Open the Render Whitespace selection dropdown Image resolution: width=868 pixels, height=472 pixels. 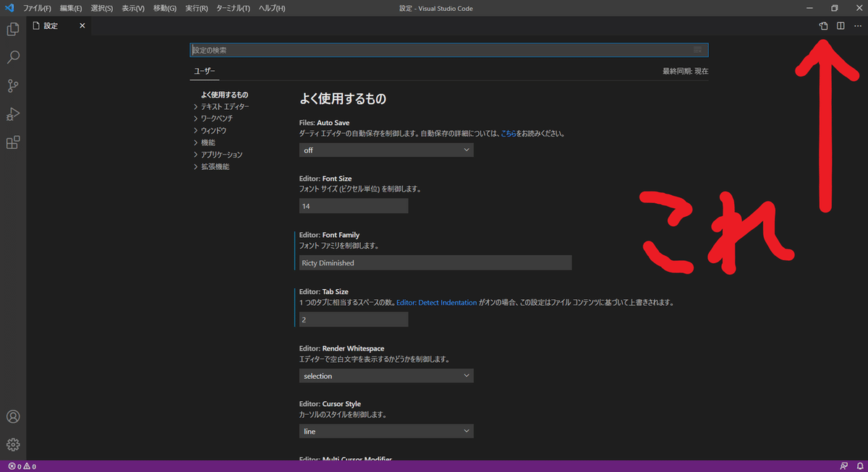click(x=386, y=376)
